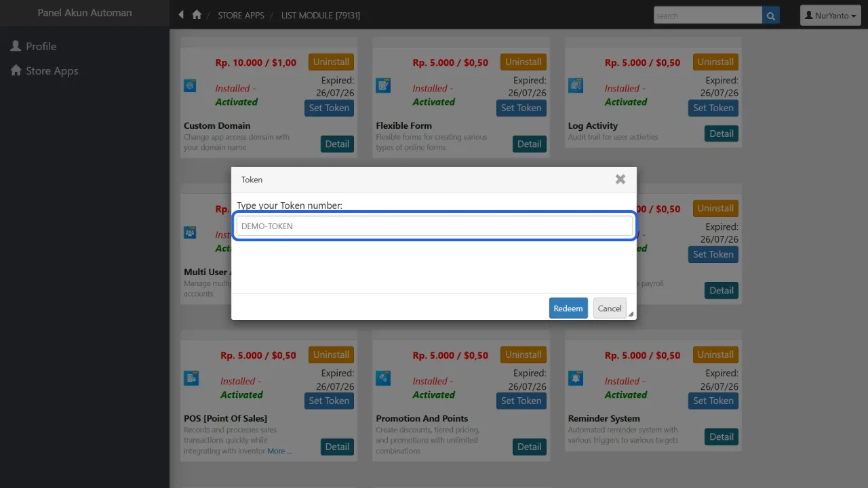Uninstall the Reminder System module

tap(715, 354)
